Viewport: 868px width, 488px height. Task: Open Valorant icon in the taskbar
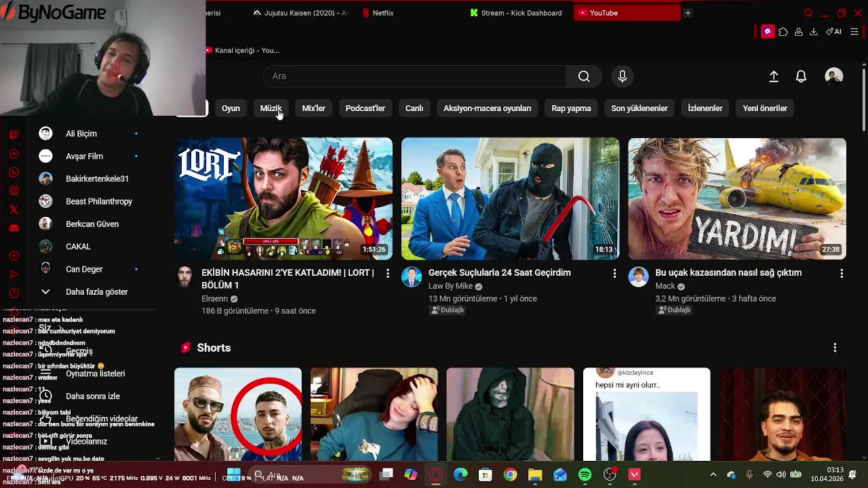(x=635, y=475)
